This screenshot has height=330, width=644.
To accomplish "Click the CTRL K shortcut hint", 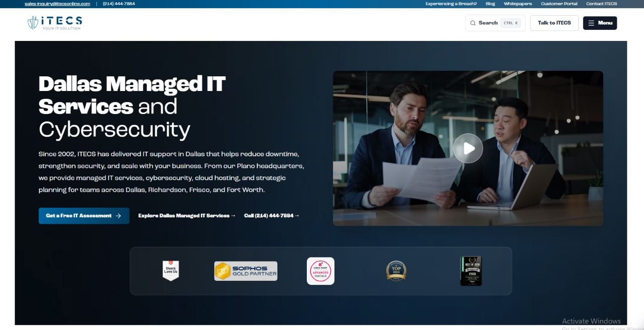I will [511, 23].
